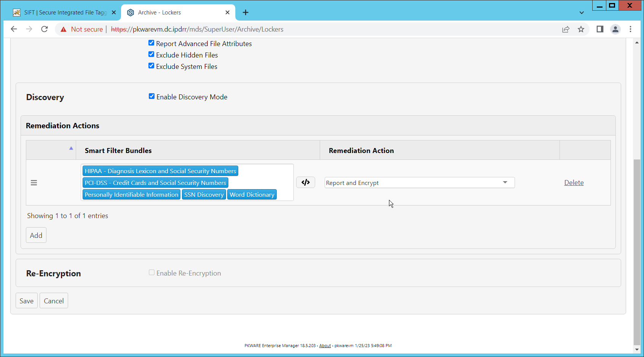Open a new browser tab

pyautogui.click(x=245, y=13)
